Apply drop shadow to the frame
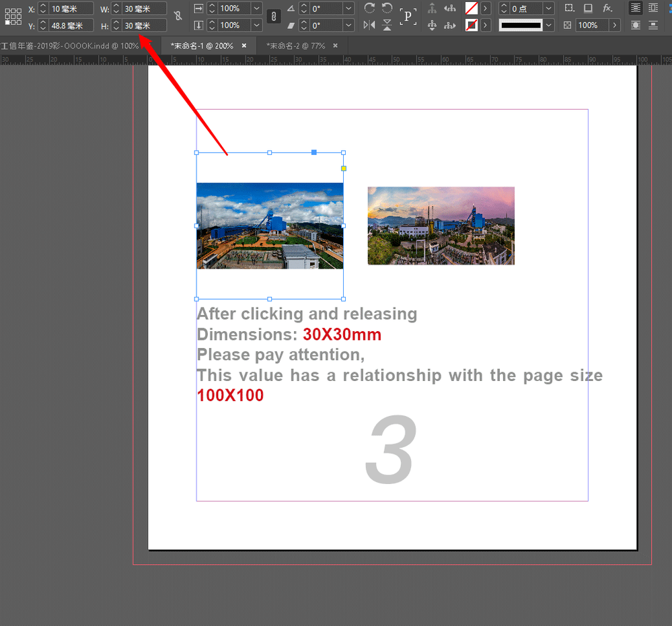This screenshot has height=626, width=672. click(x=589, y=8)
